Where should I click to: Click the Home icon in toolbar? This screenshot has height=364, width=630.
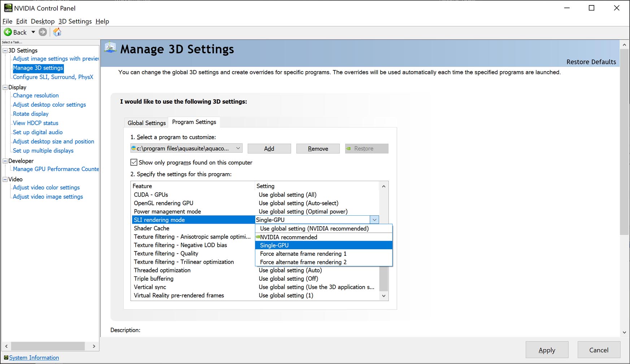57,32
